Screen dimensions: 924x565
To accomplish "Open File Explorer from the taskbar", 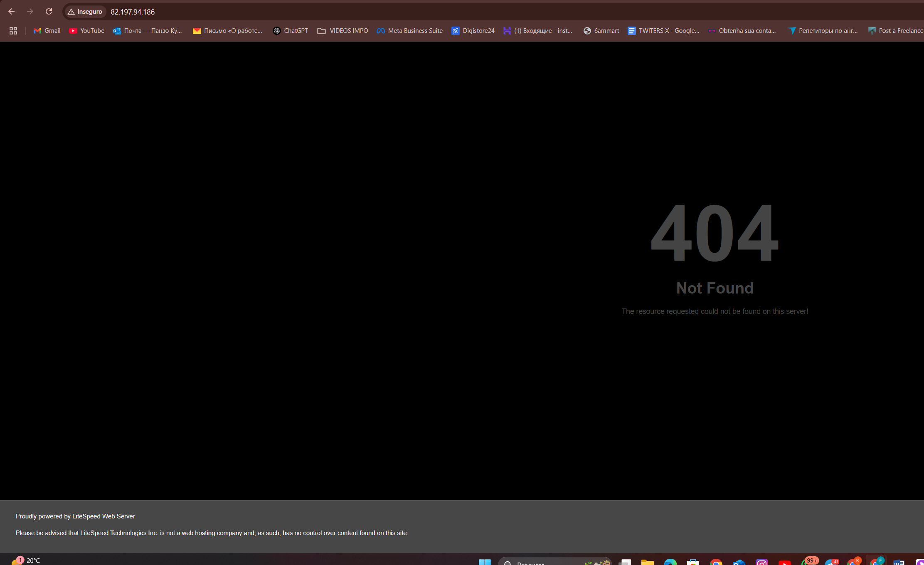I will point(647,562).
